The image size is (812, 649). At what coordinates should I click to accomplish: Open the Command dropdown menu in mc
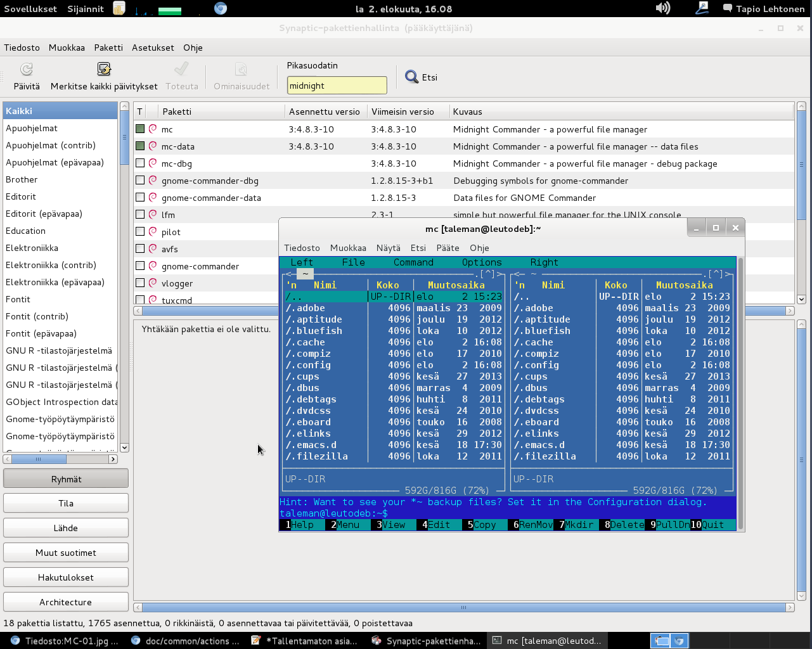click(413, 262)
